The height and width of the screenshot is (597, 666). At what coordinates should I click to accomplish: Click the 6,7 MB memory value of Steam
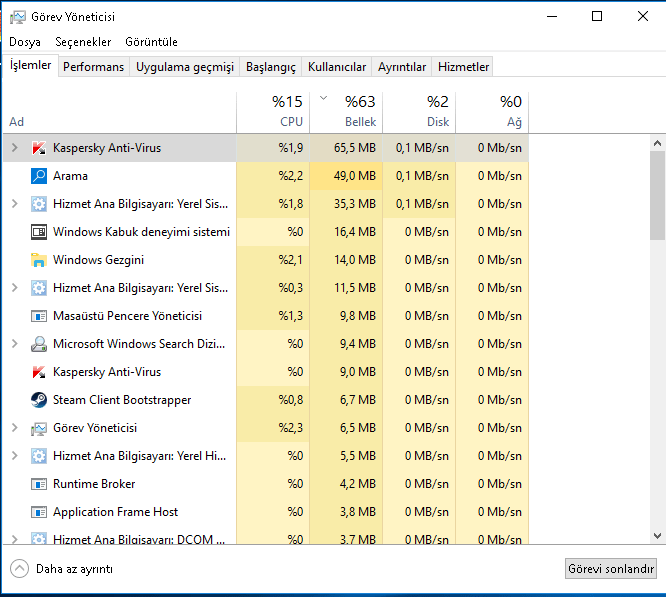coord(358,400)
